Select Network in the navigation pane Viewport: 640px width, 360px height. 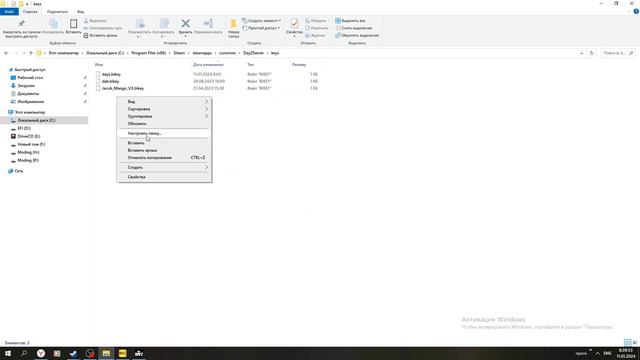point(19,171)
